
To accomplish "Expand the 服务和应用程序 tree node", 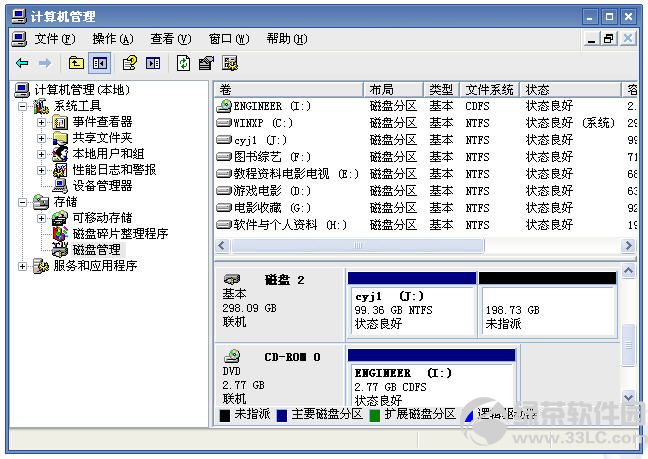I will click(23, 266).
